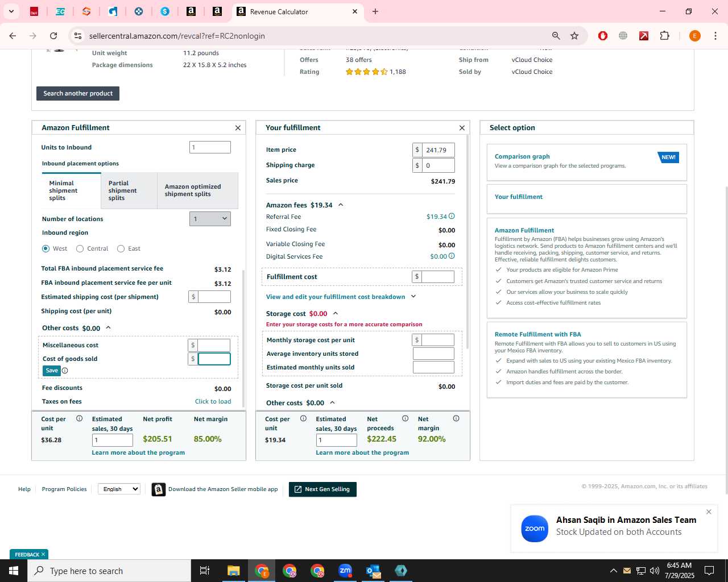
Task: Click Cost per unit info icon in Amazon Fulfillment
Action: click(x=79, y=418)
